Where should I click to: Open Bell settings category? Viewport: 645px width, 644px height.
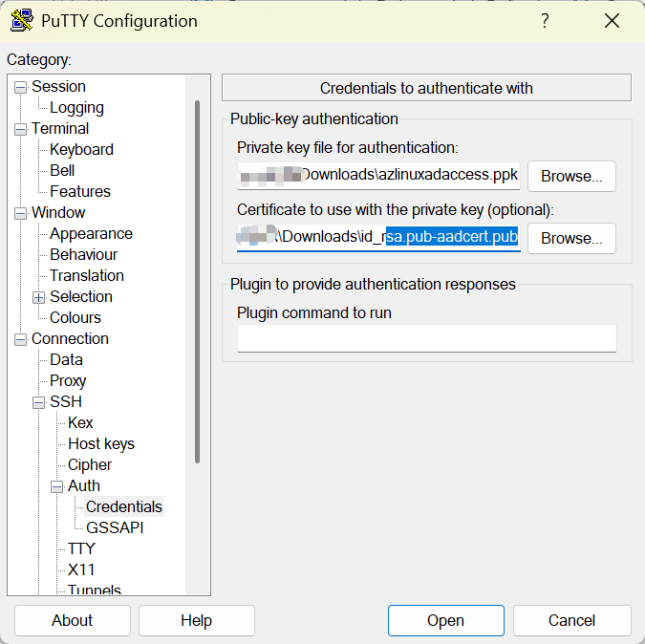(x=62, y=170)
